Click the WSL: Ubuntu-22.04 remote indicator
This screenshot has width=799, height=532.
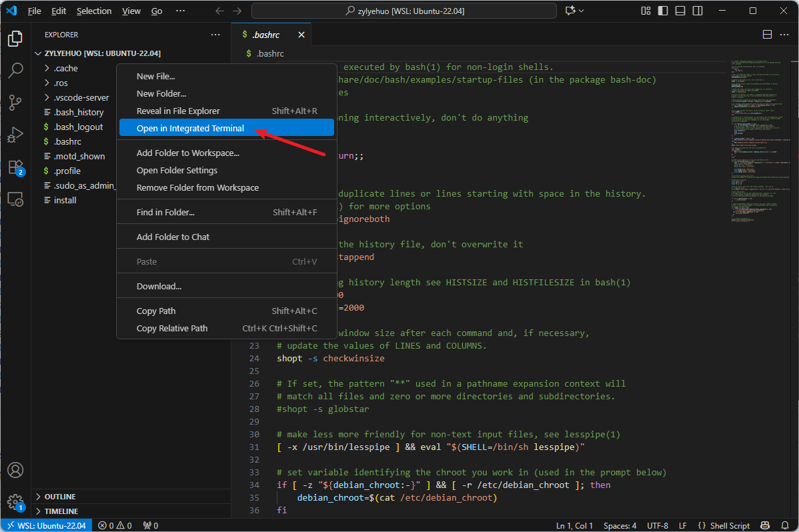47,525
